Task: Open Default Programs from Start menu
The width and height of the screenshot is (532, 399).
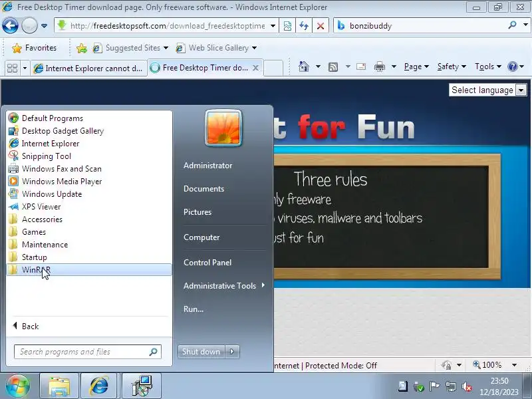Action: [x=89, y=118]
